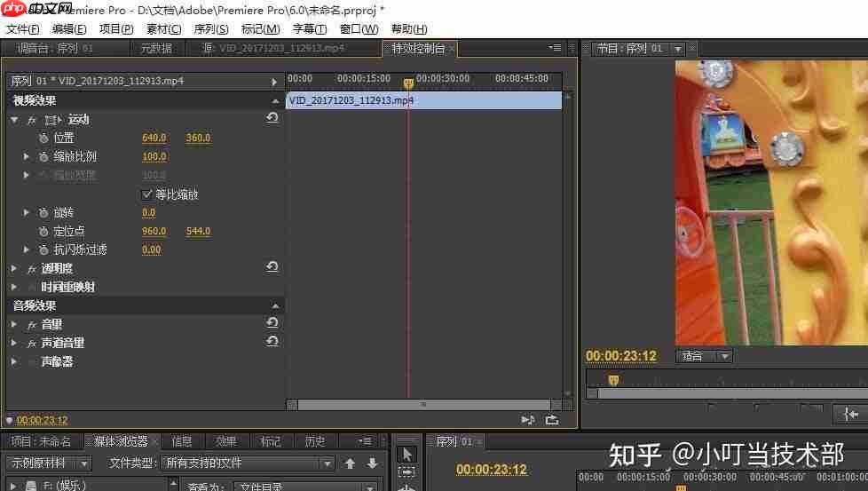Toggle animation stopwatch for 位置
The height and width of the screenshot is (491, 868).
43,138
